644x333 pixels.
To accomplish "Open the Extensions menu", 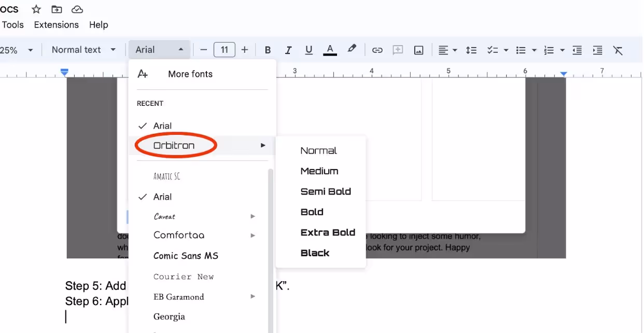I will [x=56, y=24].
